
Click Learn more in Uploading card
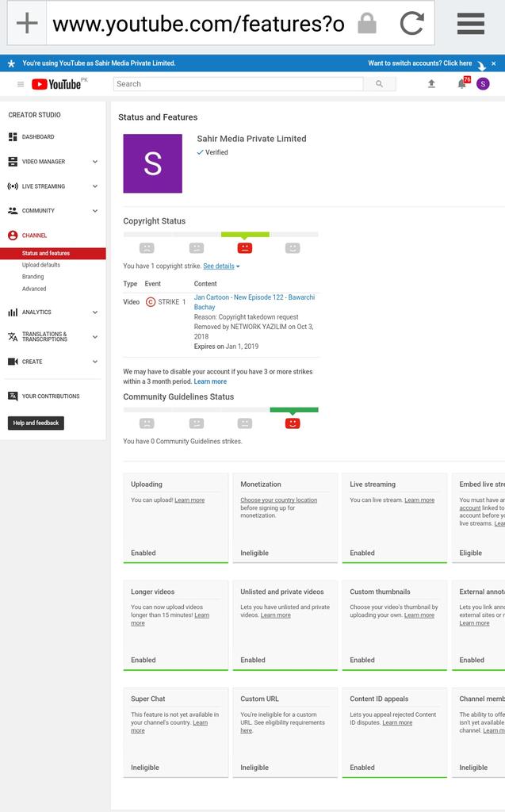pyautogui.click(x=189, y=500)
